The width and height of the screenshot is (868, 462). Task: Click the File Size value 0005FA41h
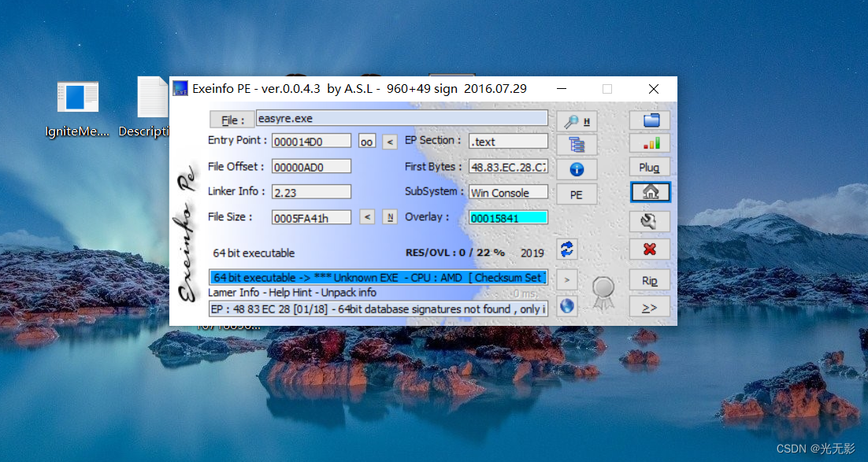coord(312,217)
